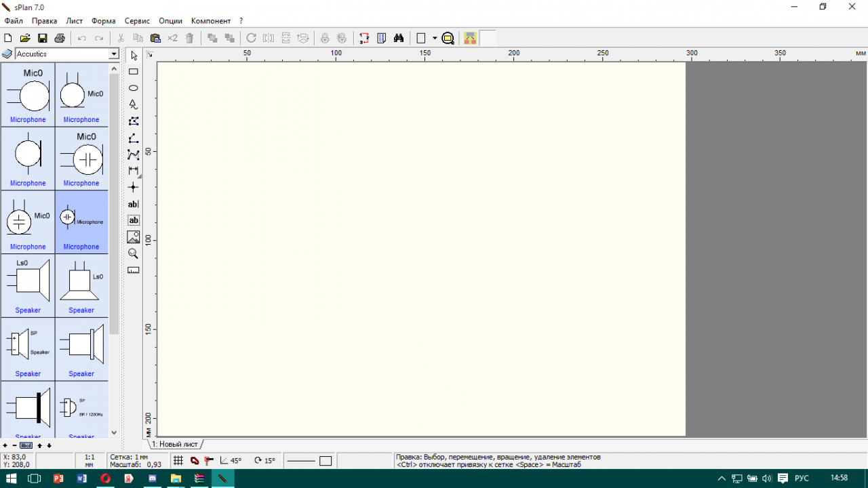Create a new file with the blank page icon

pyautogui.click(x=9, y=38)
